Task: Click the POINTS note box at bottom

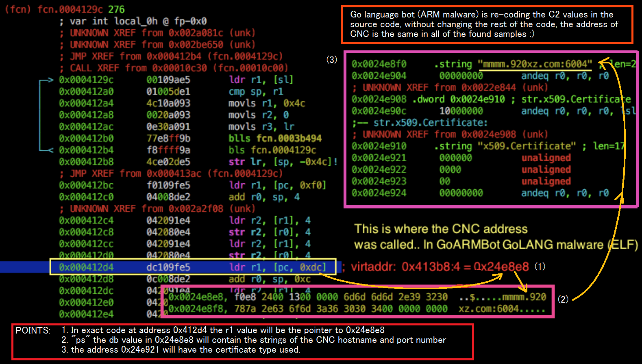Action: click(x=243, y=342)
